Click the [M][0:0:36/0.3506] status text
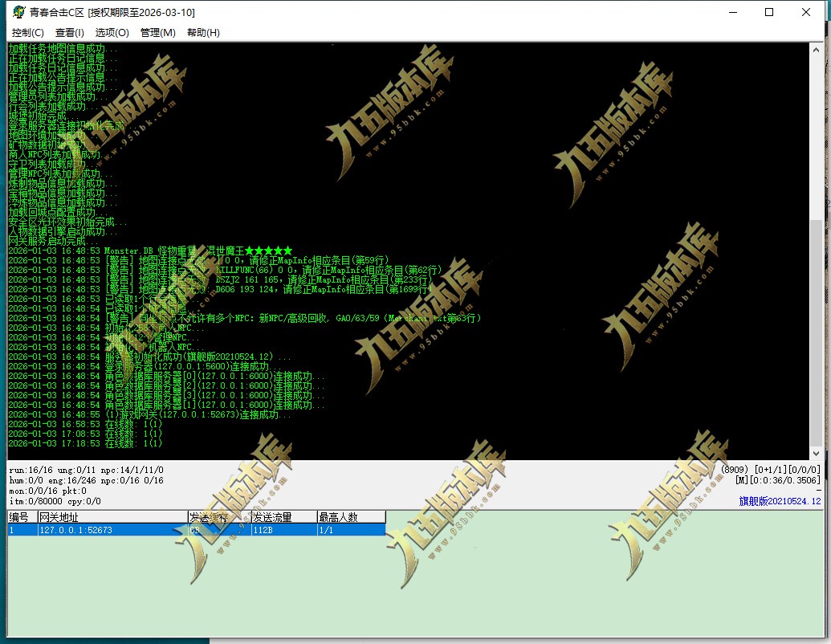 pos(778,479)
